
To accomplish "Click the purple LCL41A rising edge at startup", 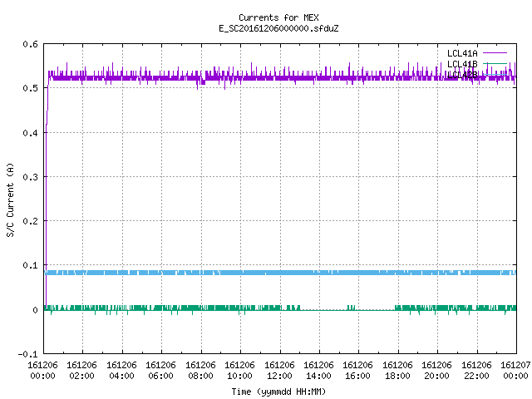I will (x=47, y=190).
